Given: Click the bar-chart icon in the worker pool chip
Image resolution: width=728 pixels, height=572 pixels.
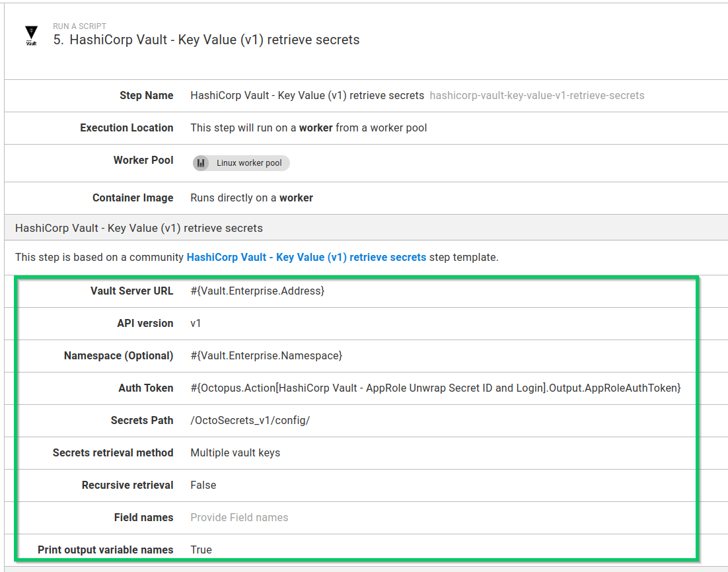Looking at the screenshot, I should (201, 162).
